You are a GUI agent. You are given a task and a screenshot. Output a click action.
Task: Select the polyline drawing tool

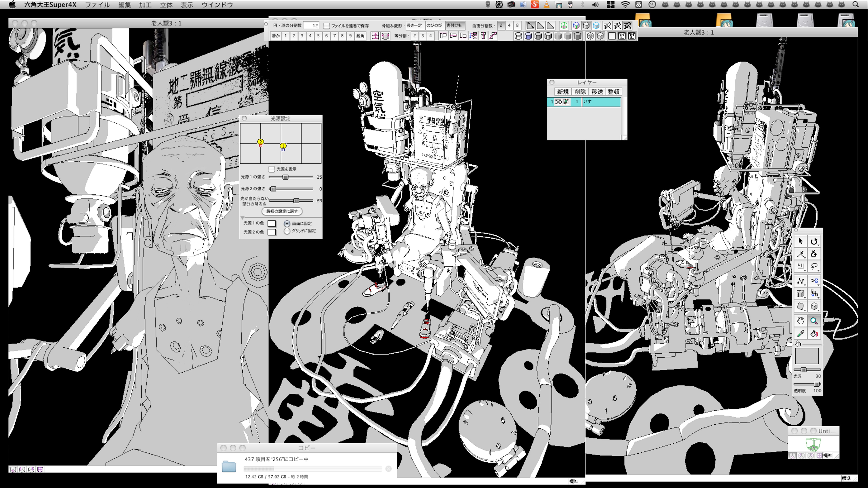pos(801,281)
